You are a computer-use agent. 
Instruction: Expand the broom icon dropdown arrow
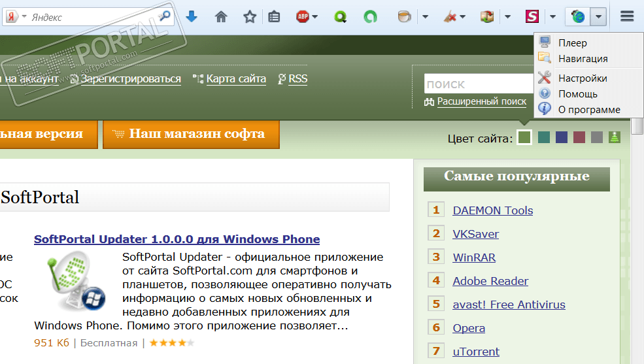coord(462,17)
